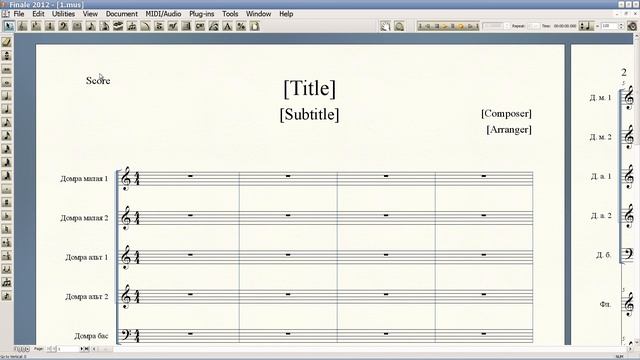Viewport: 640px width, 360px height.
Task: Select staff name Домра альт 1
Action: click(87, 257)
